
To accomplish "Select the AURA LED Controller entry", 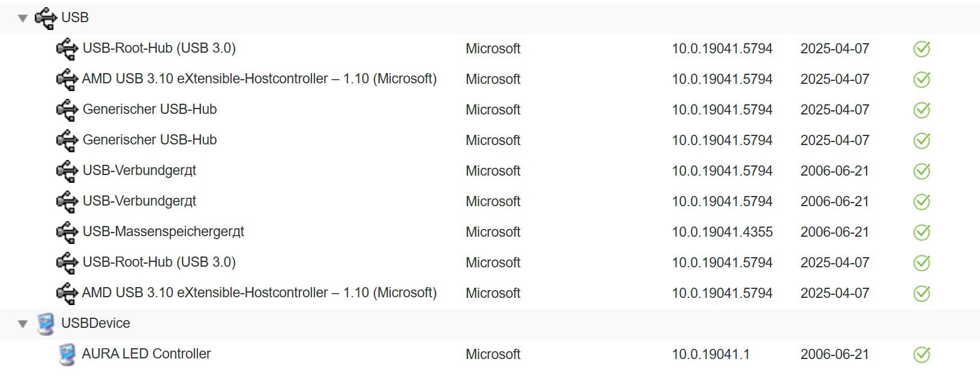I will (x=146, y=354).
